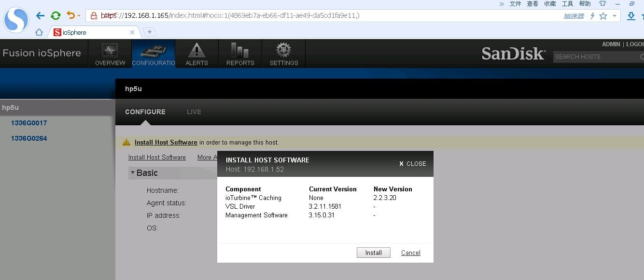This screenshot has width=644, height=280.
Task: Go to the browser home page icon
Action: (39, 32)
